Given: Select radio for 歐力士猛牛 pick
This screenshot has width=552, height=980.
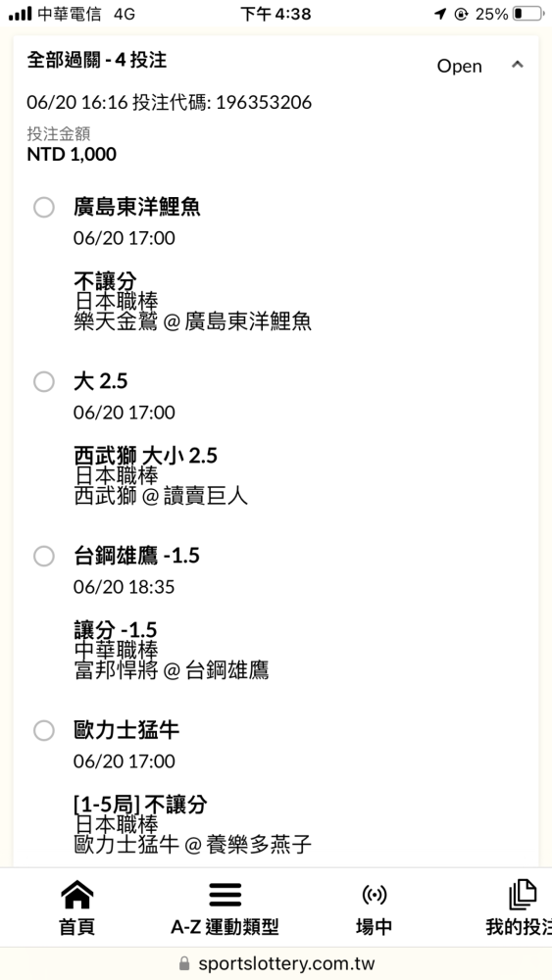Looking at the screenshot, I should (x=44, y=730).
